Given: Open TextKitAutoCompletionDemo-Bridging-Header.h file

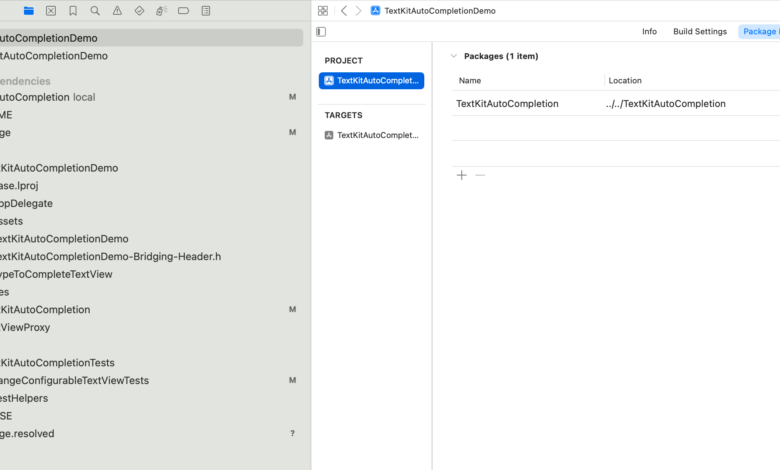Looking at the screenshot, I should [x=110, y=257].
